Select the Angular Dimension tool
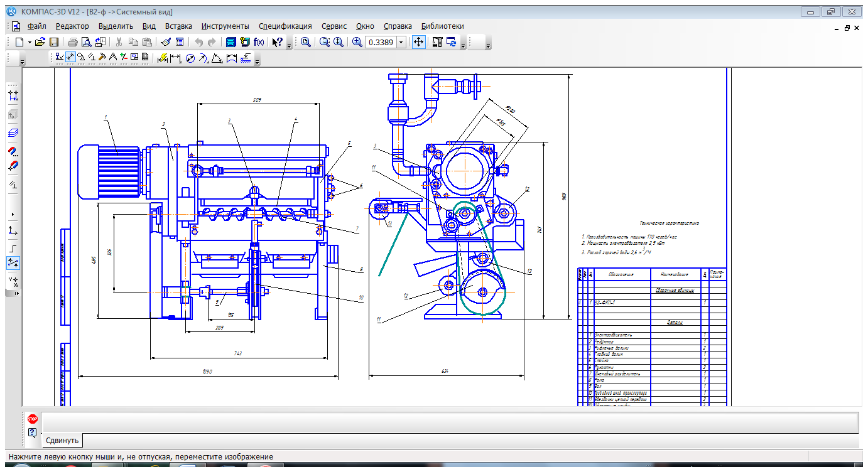868x467 pixels. click(x=217, y=58)
